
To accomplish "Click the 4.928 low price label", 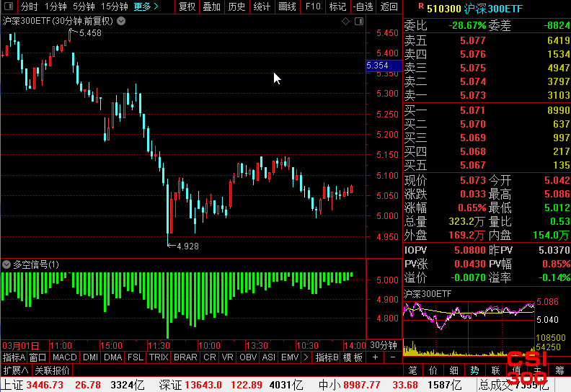I will coord(187,246).
